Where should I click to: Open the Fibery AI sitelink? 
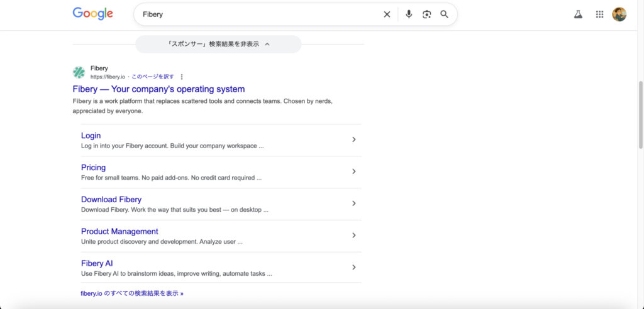click(97, 263)
